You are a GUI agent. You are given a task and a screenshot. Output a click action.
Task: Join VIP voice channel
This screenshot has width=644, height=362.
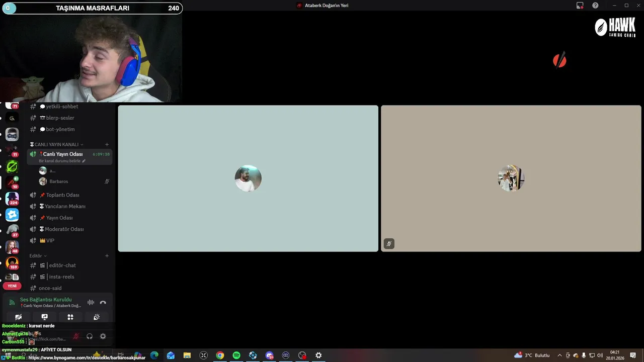pyautogui.click(x=69, y=240)
